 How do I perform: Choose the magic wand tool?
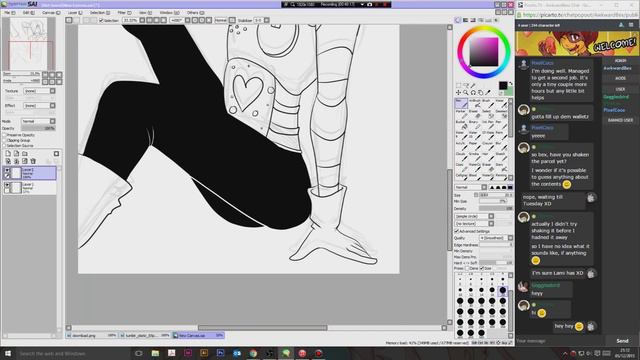point(473,85)
